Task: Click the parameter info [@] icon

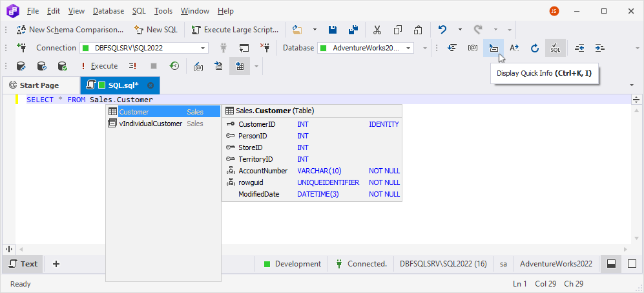Action: (x=473, y=48)
